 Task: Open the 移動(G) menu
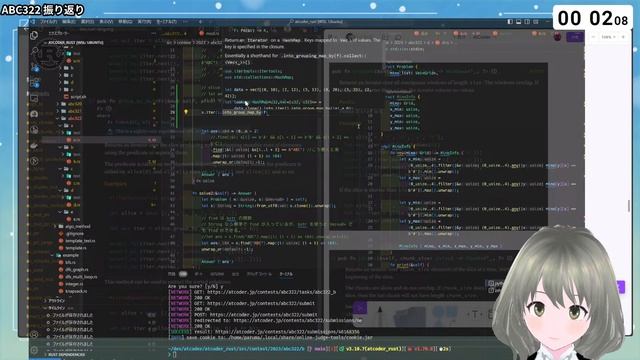click(x=125, y=22)
